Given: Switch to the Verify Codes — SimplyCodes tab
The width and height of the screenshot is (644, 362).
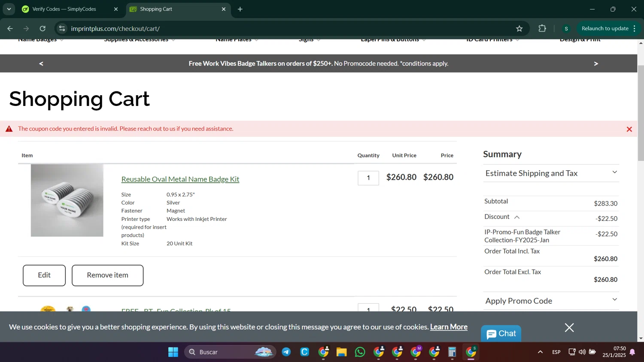Looking at the screenshot, I should (64, 9).
